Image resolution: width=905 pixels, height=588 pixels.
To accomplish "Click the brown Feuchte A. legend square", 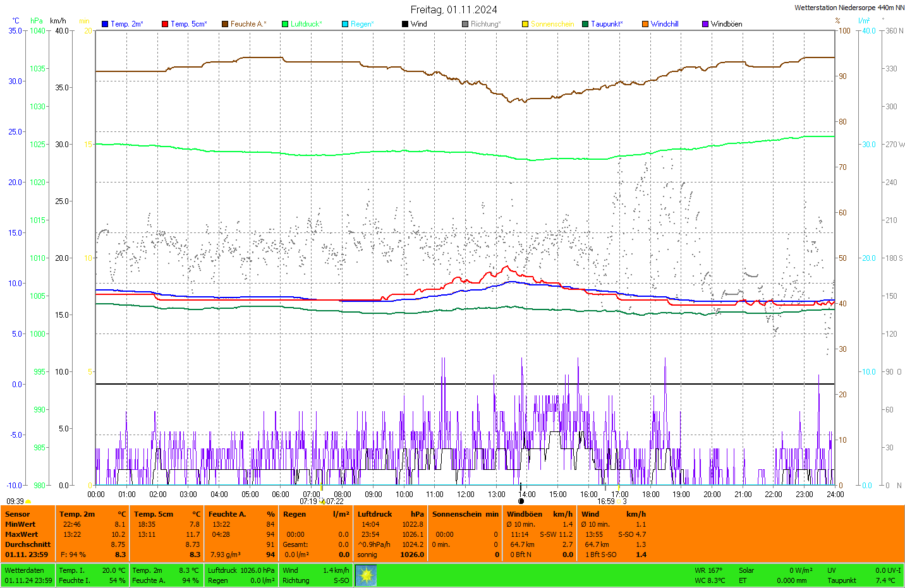I will click(225, 24).
